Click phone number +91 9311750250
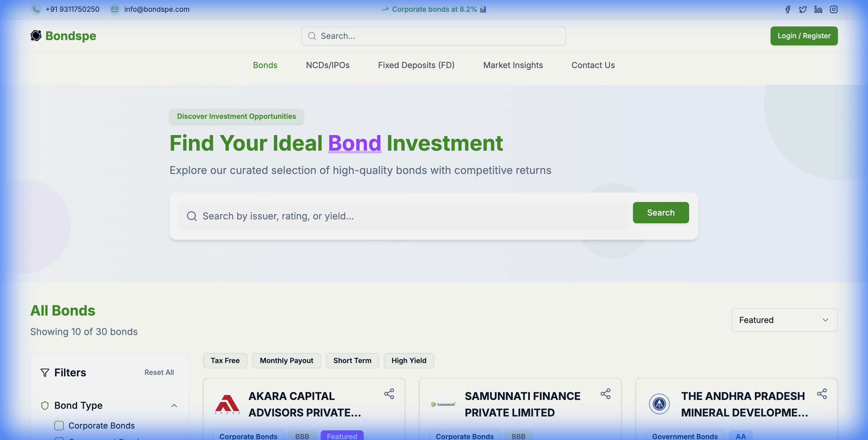868x440 pixels. (72, 9)
